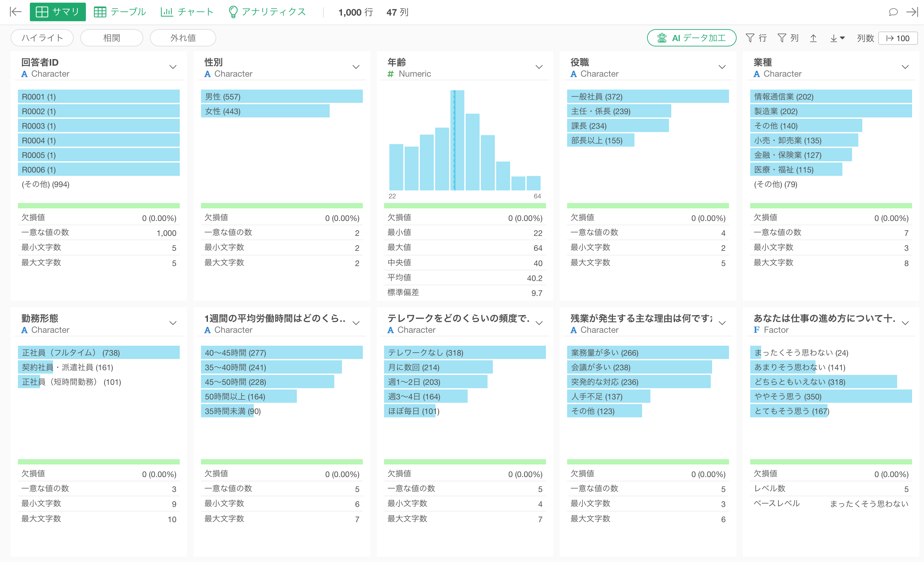The width and height of the screenshot is (924, 562).
Task: Open the import download arrow menu
Action: click(837, 38)
